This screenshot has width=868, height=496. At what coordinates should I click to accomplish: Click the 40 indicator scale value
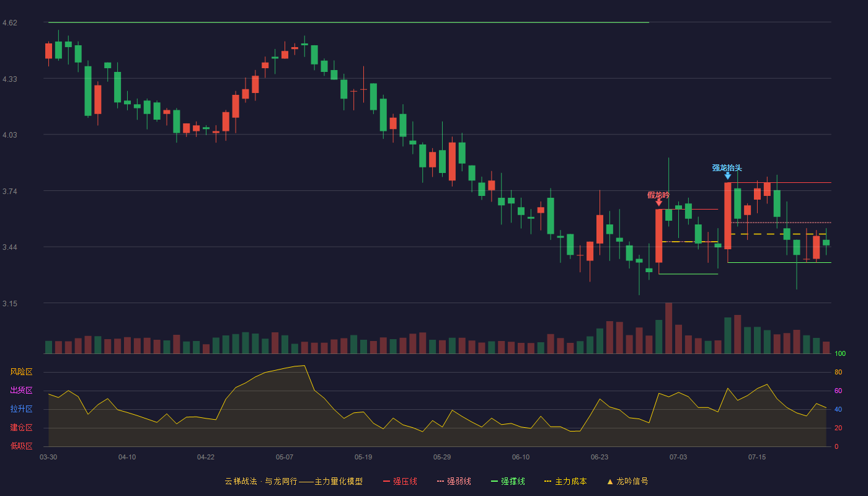tap(838, 410)
